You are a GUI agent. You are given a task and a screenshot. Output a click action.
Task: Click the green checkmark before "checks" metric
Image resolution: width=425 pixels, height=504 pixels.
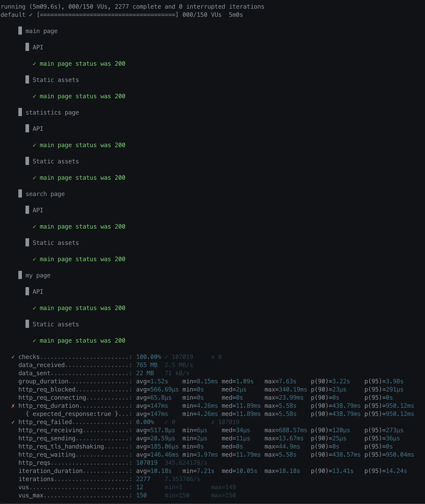(x=13, y=357)
